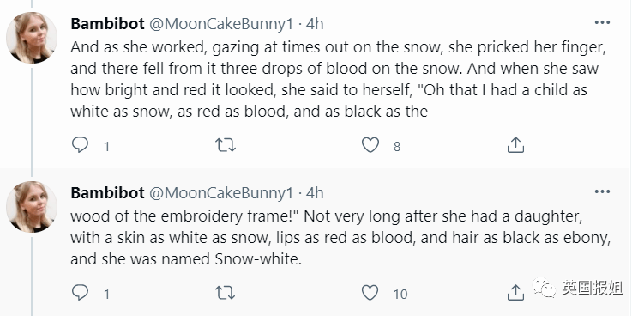Share the second tweet via share icon

click(x=515, y=293)
